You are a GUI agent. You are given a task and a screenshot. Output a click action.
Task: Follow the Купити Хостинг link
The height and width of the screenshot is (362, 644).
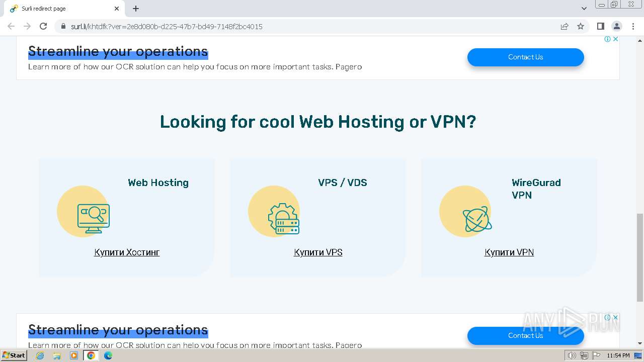coord(127,252)
